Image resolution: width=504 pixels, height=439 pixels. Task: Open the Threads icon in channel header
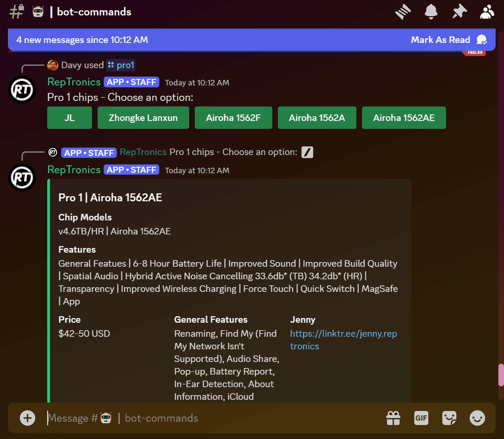click(x=403, y=12)
